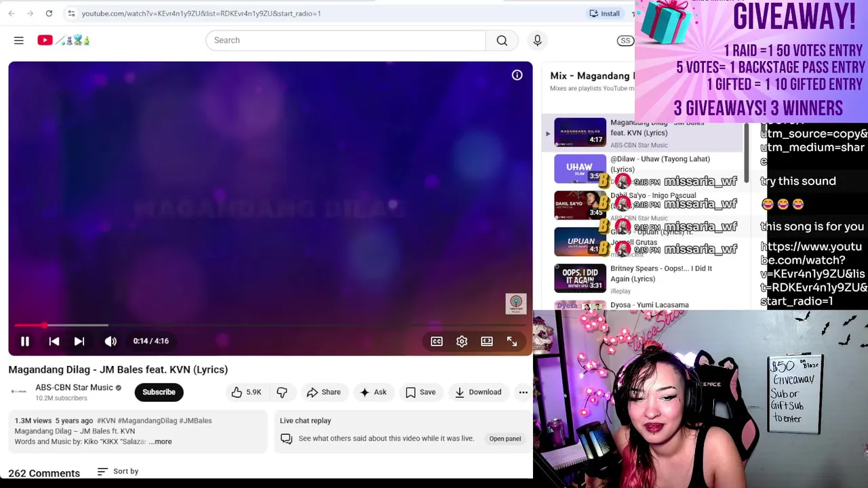Click the Mix - Magandang playlist title
The width and height of the screenshot is (868, 488).
(592, 76)
